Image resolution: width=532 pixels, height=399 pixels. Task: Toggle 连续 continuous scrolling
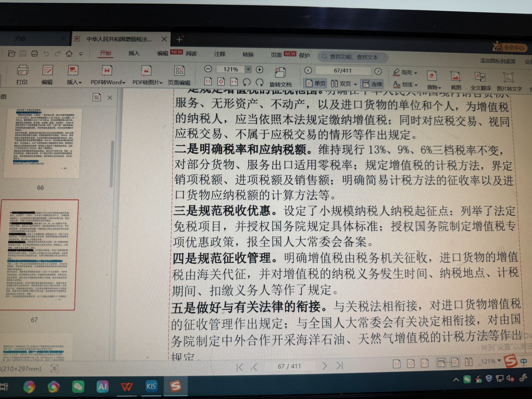click(x=372, y=84)
